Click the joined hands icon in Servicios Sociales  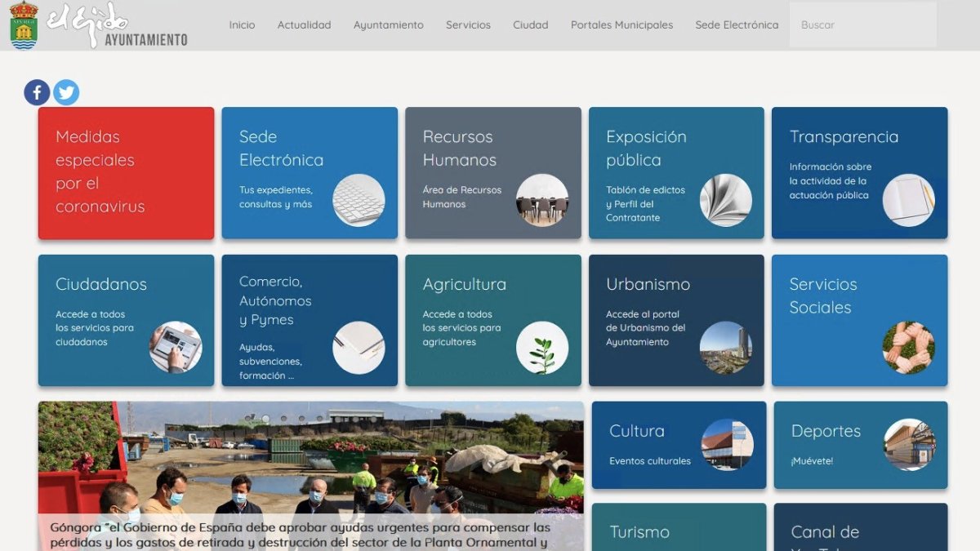pyautogui.click(x=909, y=348)
